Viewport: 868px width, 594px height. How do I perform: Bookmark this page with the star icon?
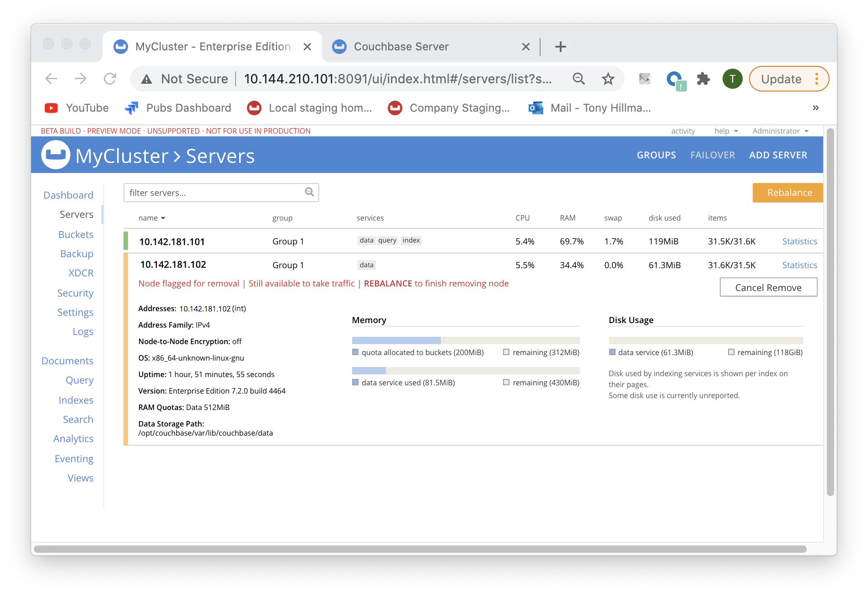click(x=608, y=79)
